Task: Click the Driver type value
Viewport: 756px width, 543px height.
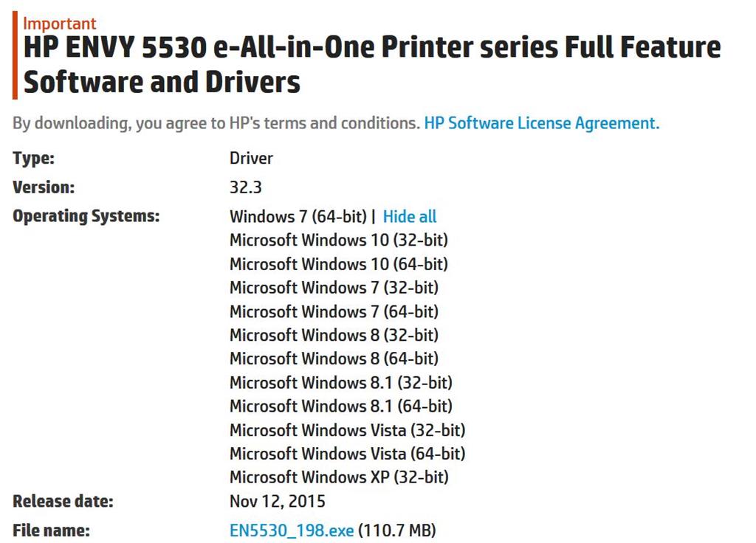Action: [x=251, y=158]
